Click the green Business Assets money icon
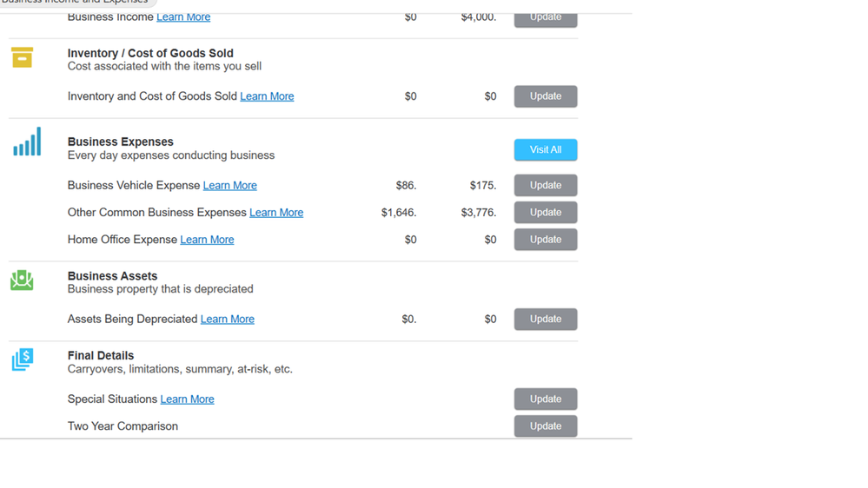Viewport: 868px width, 488px height. click(x=22, y=280)
